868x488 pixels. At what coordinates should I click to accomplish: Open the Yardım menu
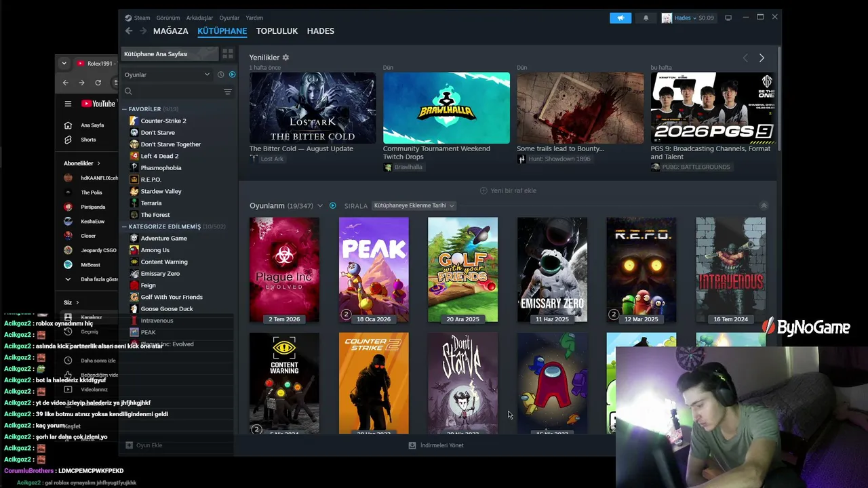[x=254, y=18]
